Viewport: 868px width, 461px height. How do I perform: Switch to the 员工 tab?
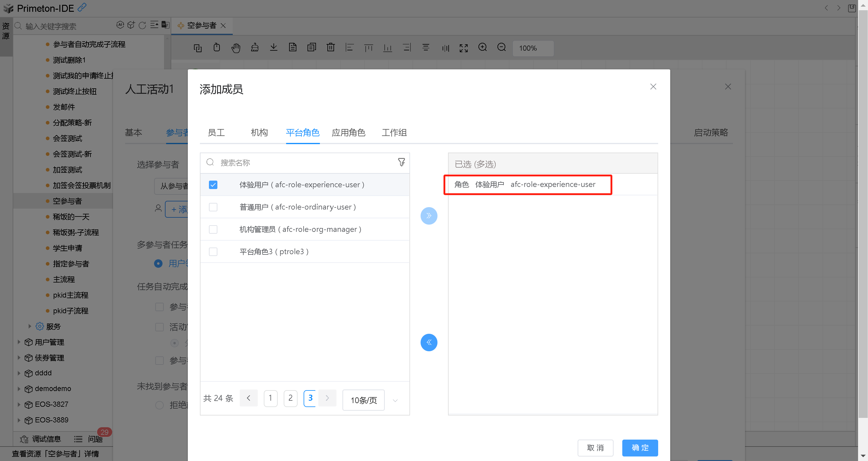pos(216,132)
